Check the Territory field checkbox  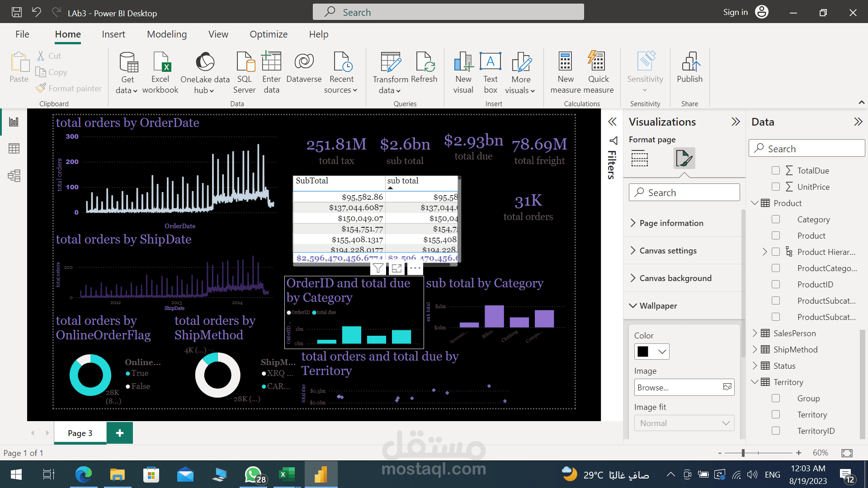coord(776,414)
